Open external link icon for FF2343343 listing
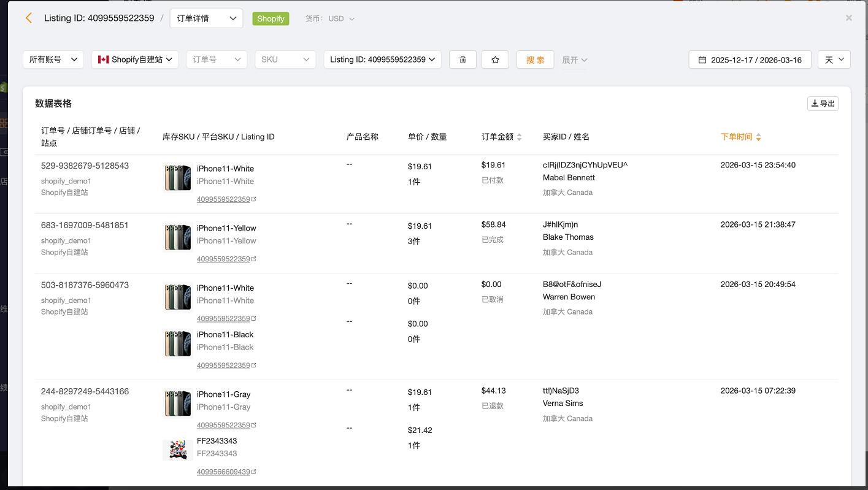 [x=254, y=472]
